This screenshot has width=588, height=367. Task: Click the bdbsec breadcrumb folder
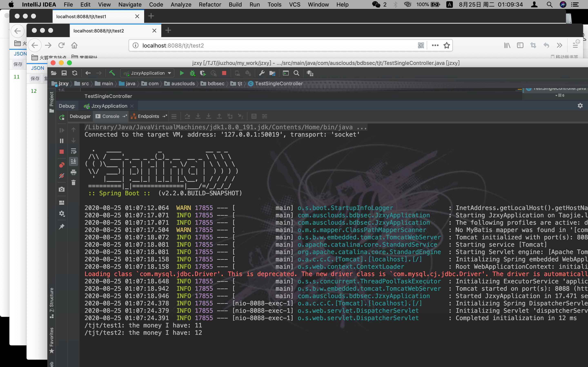point(216,84)
